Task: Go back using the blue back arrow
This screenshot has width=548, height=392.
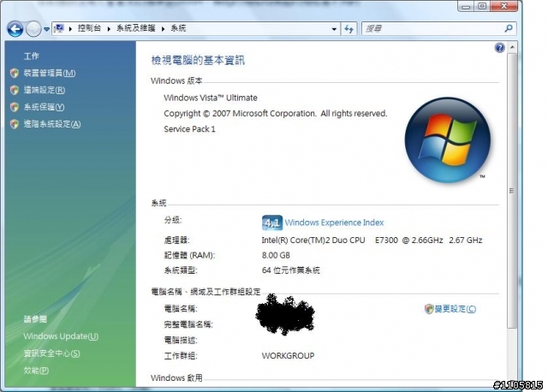Action: 15,29
